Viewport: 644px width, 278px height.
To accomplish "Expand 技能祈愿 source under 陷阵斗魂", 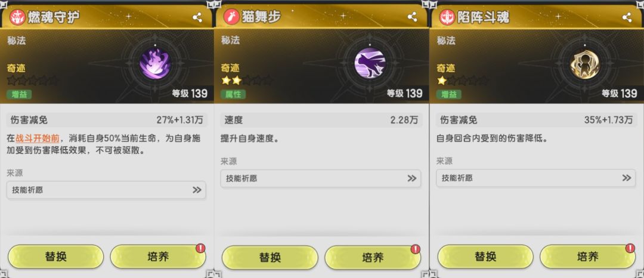I will [536, 178].
